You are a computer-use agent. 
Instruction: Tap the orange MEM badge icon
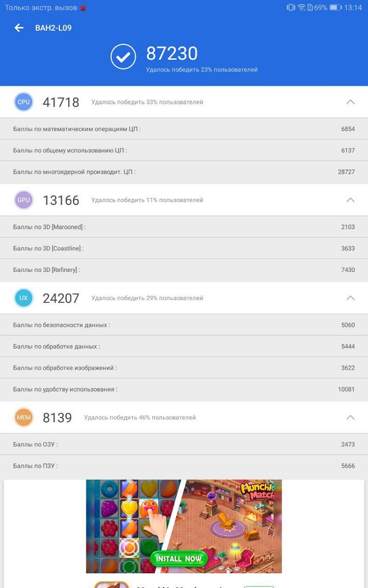pyautogui.click(x=24, y=417)
